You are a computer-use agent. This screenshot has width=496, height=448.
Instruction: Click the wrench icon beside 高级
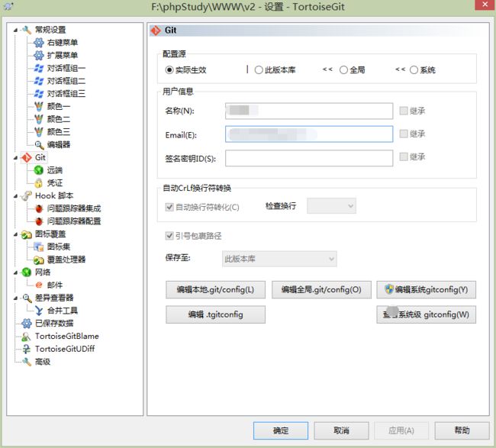[27, 362]
